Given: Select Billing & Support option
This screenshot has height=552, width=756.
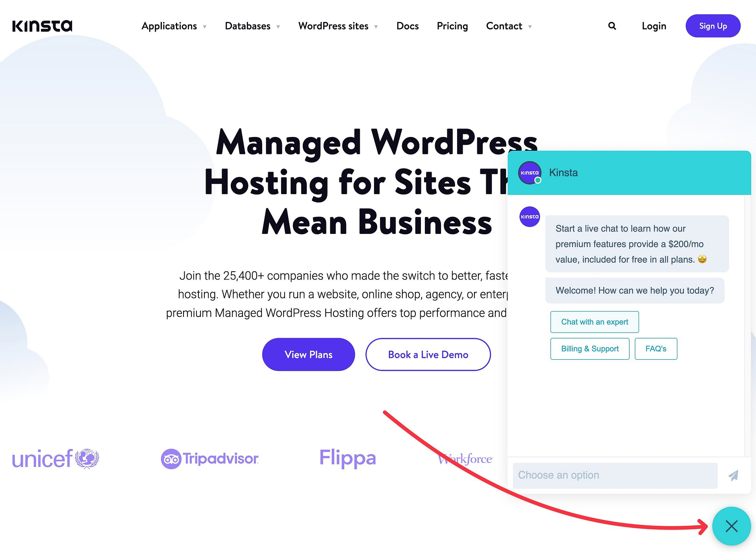Looking at the screenshot, I should (589, 349).
